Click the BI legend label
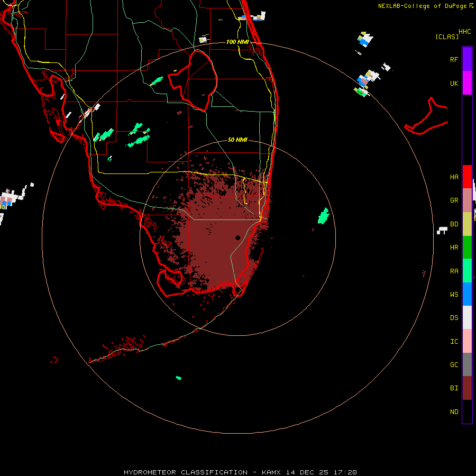This screenshot has height=476, width=476. 454,388
